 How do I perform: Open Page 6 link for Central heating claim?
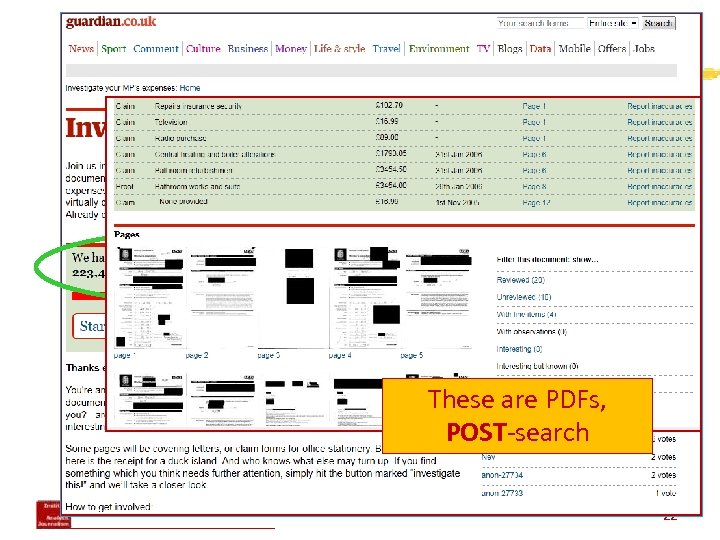coord(534,154)
